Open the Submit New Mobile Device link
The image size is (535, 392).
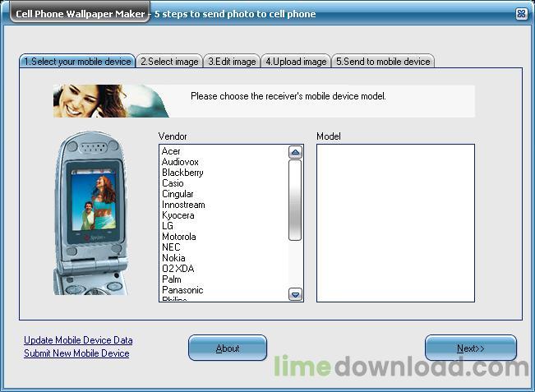(76, 353)
